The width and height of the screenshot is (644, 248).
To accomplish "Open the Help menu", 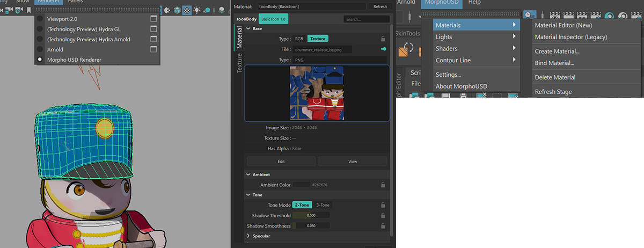I will click(x=474, y=3).
